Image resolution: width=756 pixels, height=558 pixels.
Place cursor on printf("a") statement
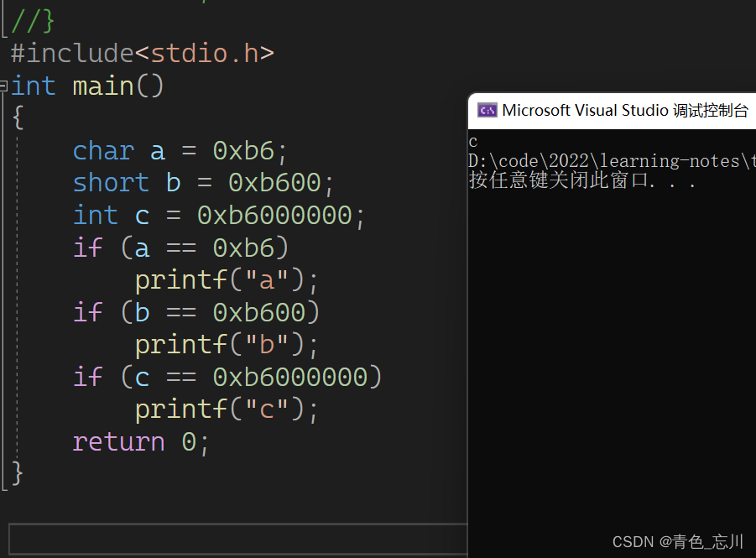click(x=227, y=279)
